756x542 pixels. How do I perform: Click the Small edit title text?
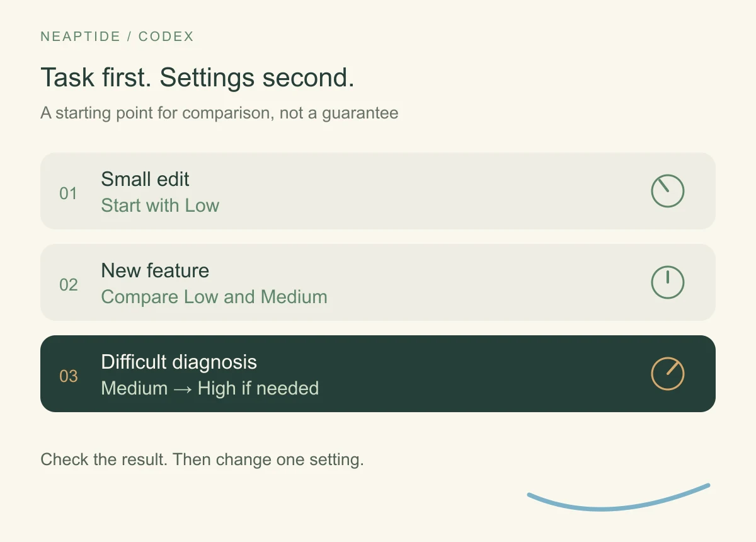[145, 179]
